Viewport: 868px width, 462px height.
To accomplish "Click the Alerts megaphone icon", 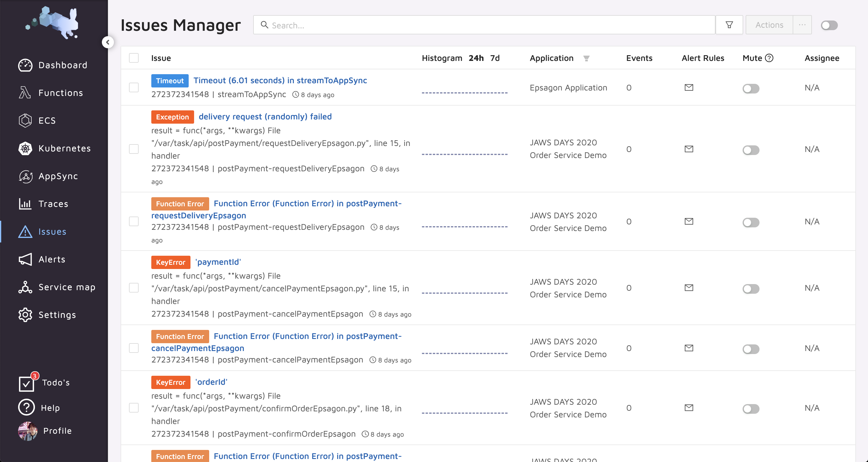I will click(25, 259).
